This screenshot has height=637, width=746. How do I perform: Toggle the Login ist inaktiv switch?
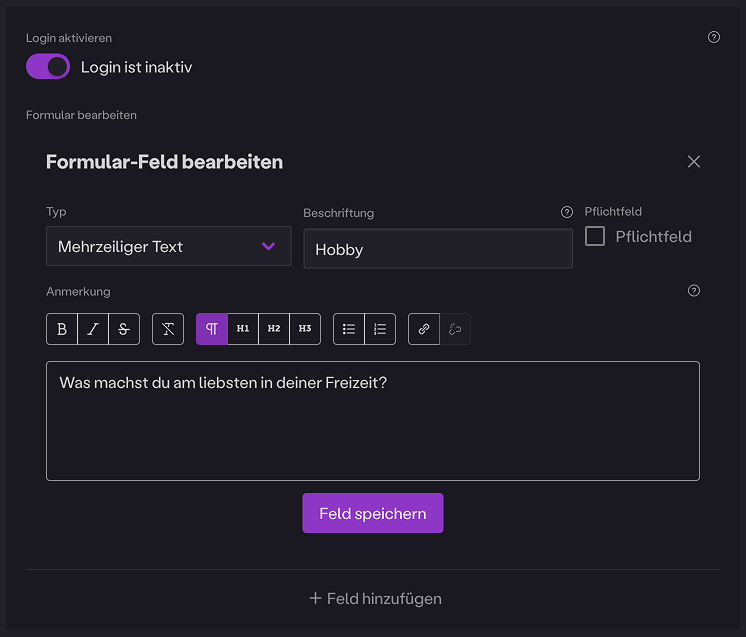48,67
